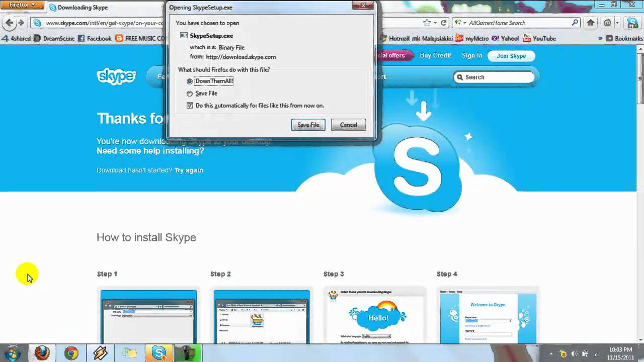Toggle 'Do this automatically' checkbox
This screenshot has height=362, width=644.
[190, 106]
